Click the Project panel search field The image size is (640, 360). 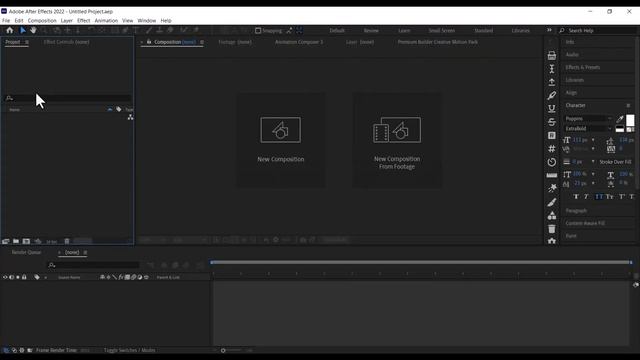coord(68,98)
